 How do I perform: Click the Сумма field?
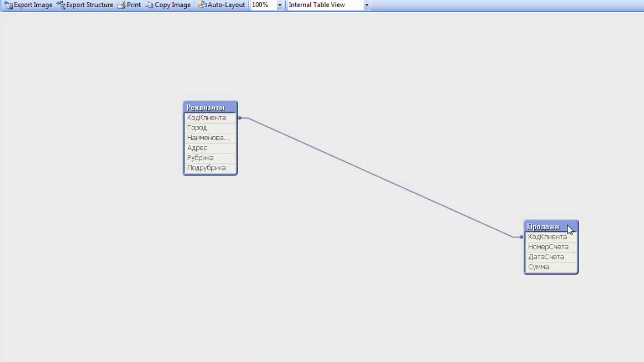pos(551,267)
